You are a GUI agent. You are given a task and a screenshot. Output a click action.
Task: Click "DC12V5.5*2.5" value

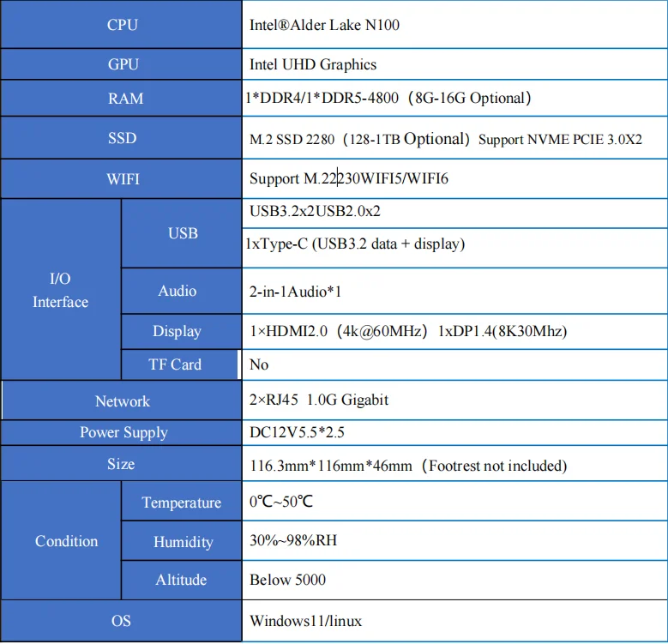tap(297, 433)
